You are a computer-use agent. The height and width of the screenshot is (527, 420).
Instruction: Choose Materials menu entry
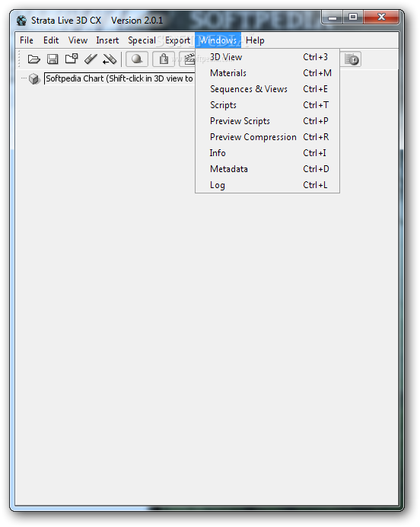click(268, 73)
